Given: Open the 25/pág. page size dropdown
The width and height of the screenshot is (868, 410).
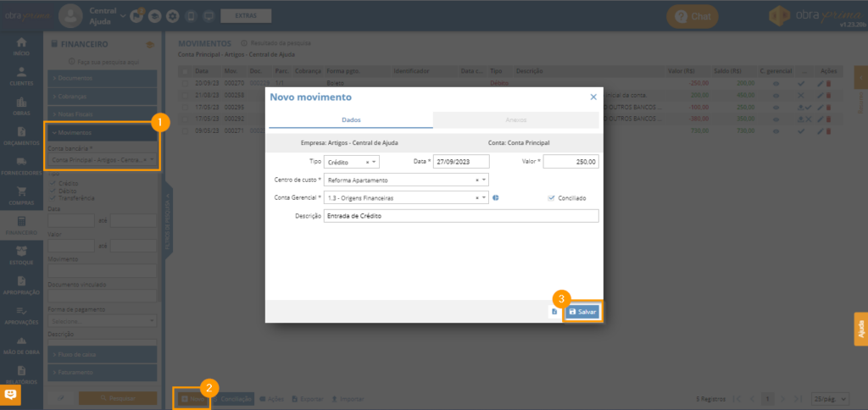Looking at the screenshot, I should pyautogui.click(x=830, y=398).
